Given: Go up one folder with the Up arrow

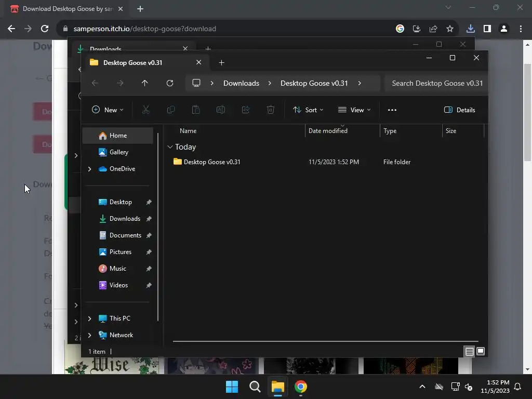Looking at the screenshot, I should (145, 83).
